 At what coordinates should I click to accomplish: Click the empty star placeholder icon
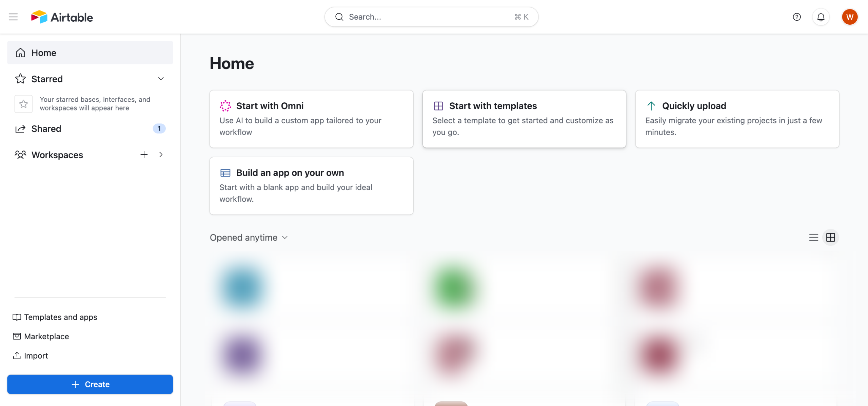click(x=23, y=104)
